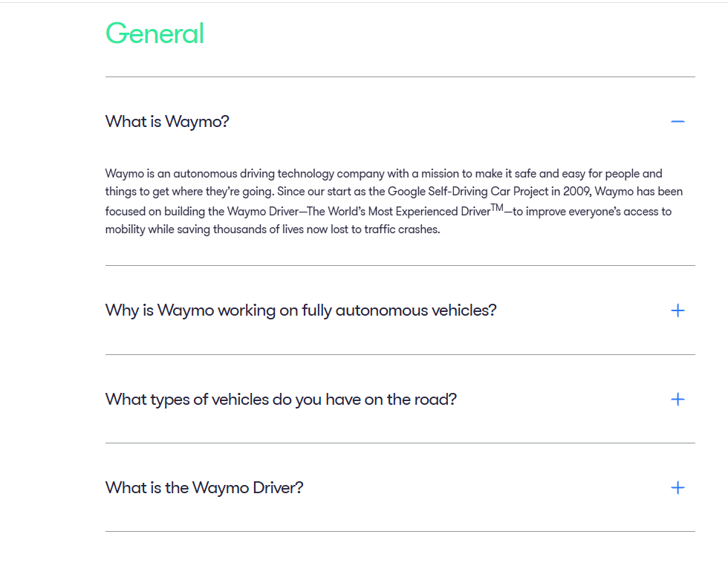Screen dimensions: 728x563
Task: Click the word Waymo starting the answer paragraph
Action: click(x=125, y=174)
